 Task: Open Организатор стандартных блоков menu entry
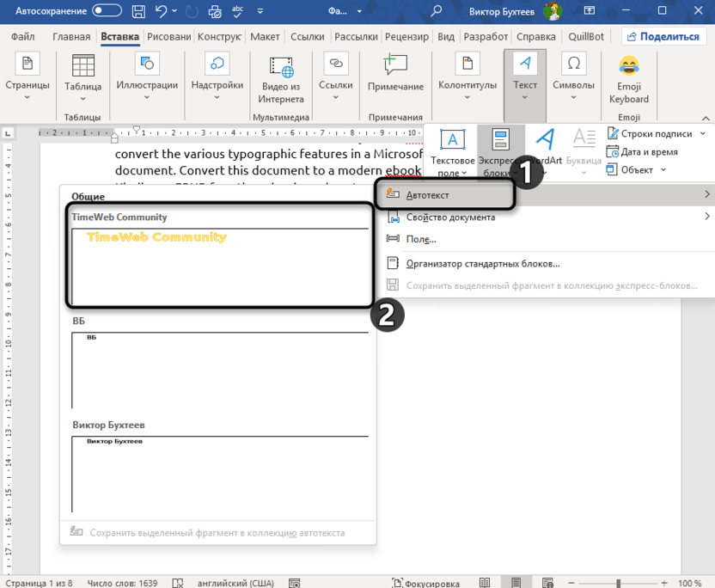pos(482,263)
